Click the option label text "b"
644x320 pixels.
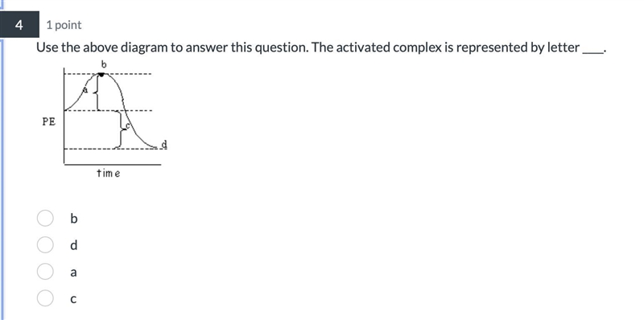point(73,218)
